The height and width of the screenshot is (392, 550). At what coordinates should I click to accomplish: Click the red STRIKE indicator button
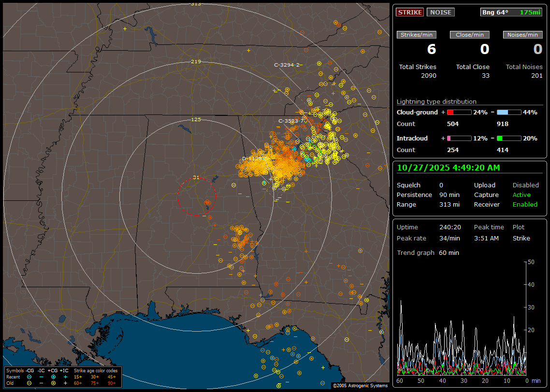click(x=409, y=12)
